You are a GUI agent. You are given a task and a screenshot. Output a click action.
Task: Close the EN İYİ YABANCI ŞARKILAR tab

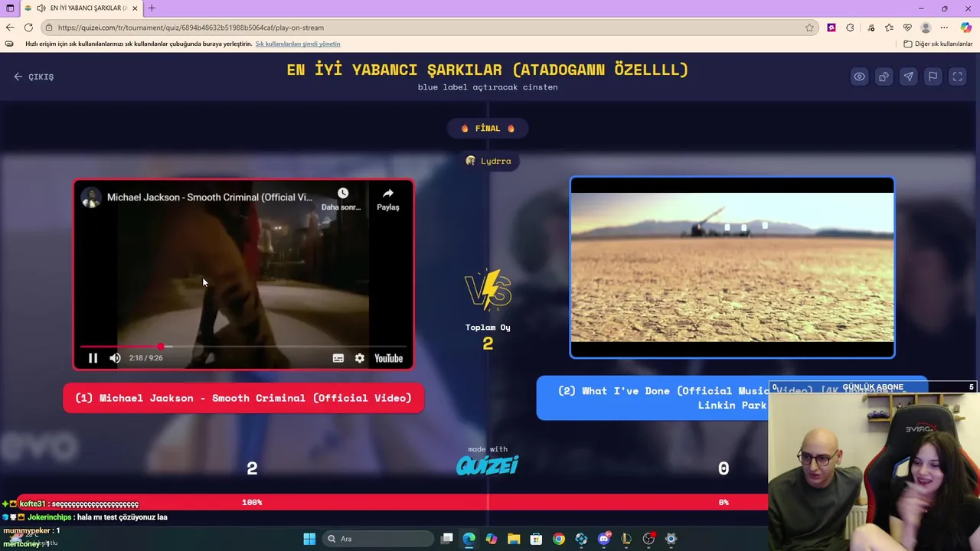135,8
